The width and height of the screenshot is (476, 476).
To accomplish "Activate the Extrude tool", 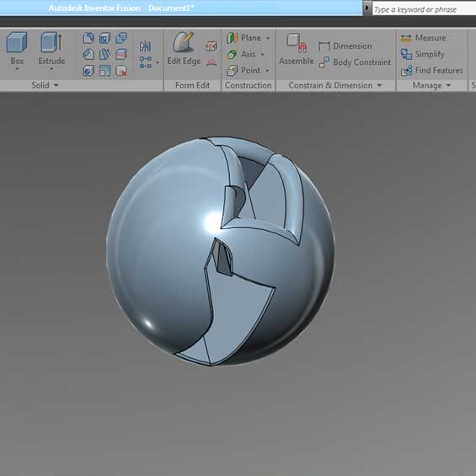I will 51,49.
